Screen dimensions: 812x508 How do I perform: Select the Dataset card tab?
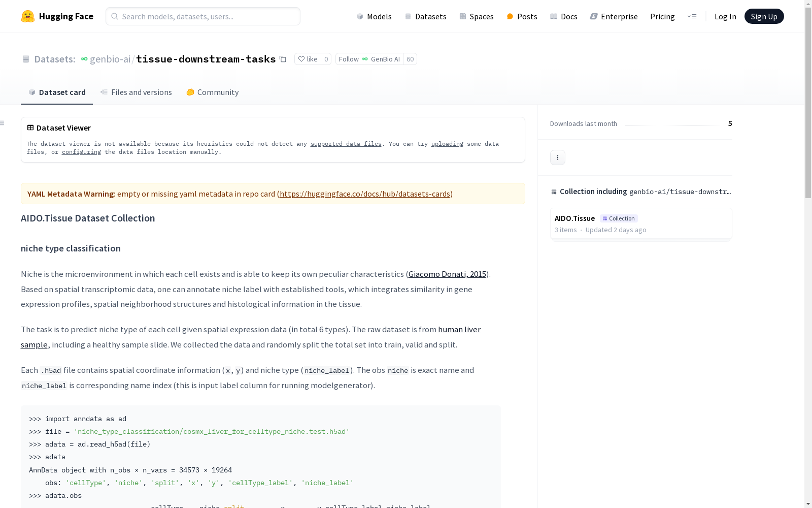click(x=57, y=92)
